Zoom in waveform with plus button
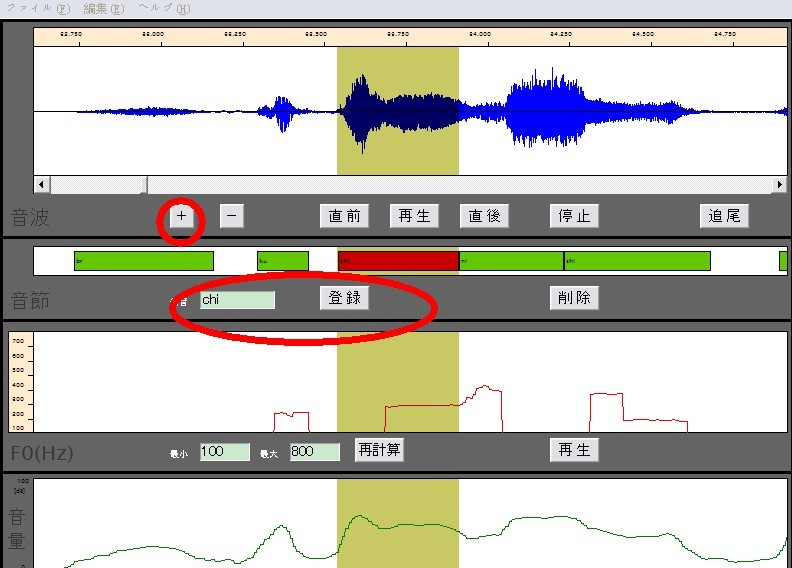Image resolution: width=792 pixels, height=568 pixels. [181, 216]
